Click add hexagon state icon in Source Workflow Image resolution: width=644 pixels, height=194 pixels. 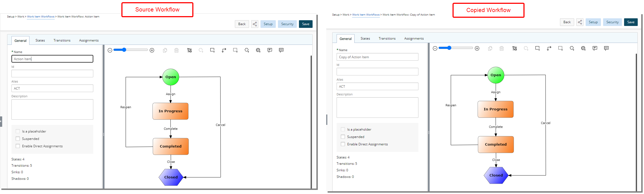coord(247,50)
